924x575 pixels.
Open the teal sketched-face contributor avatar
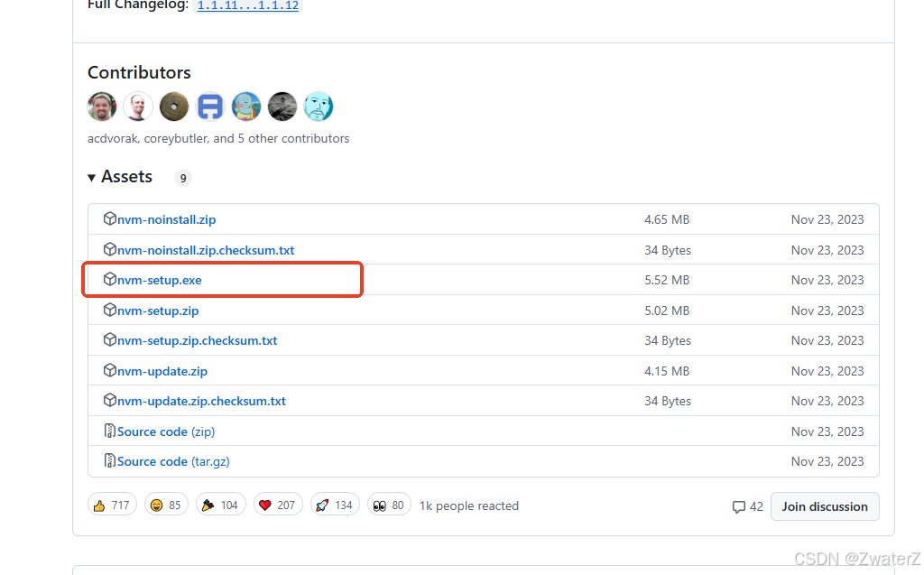click(319, 107)
